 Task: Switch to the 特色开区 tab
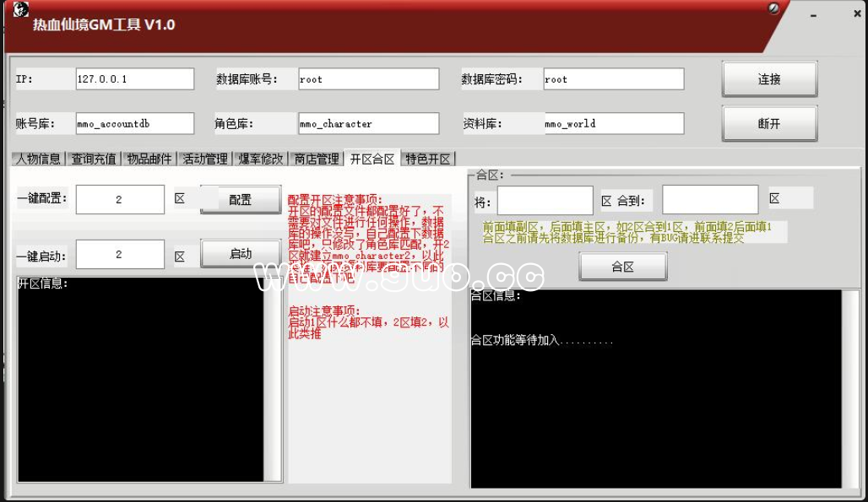428,159
